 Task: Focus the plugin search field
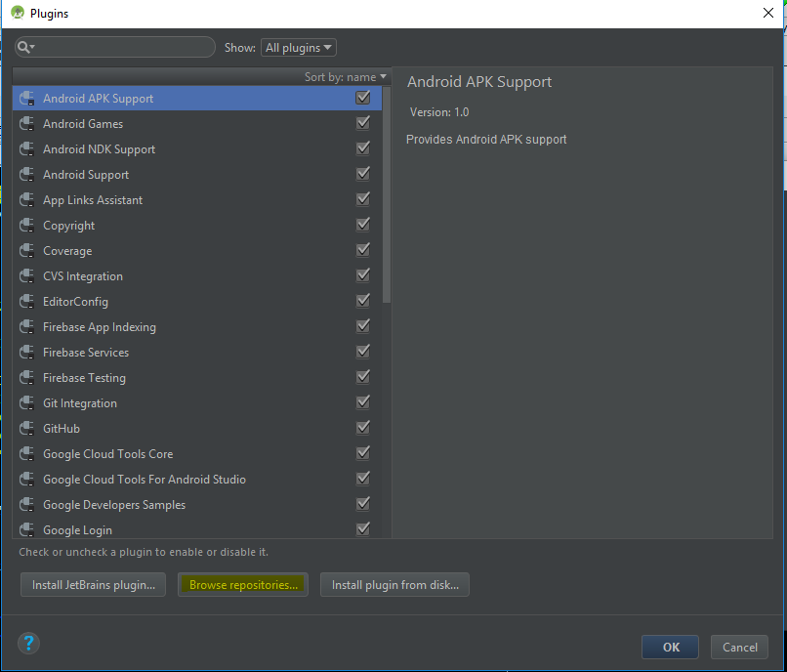tap(115, 47)
